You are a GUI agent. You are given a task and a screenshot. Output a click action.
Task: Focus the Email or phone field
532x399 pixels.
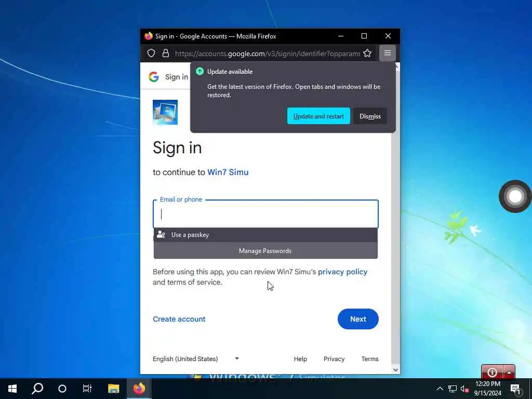265,214
